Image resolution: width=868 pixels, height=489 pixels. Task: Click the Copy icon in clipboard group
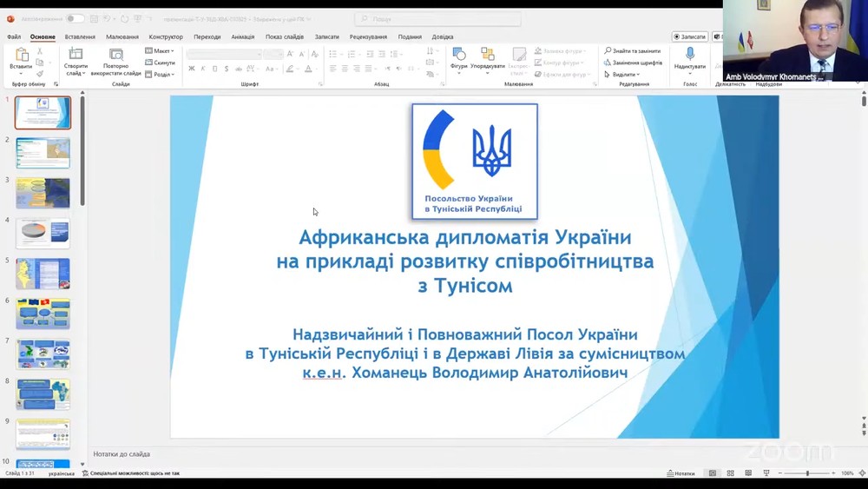tap(39, 63)
